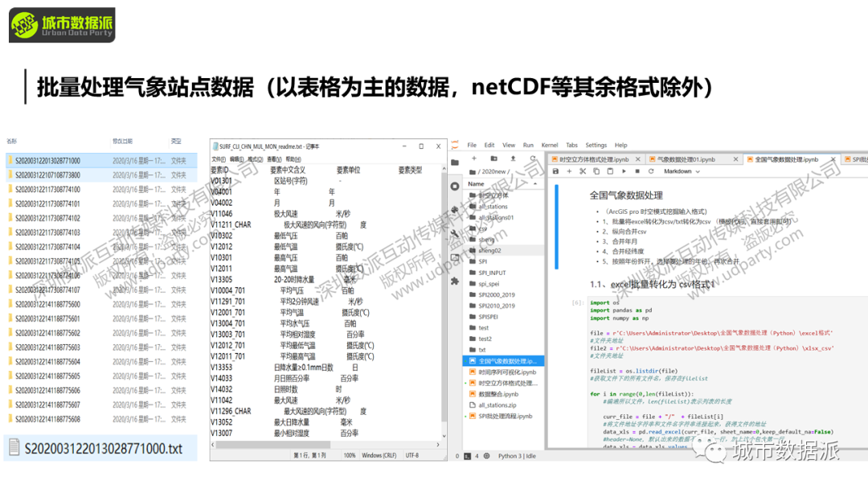The image size is (868, 489).
Task: Click the new launcher plus icon in file browser
Action: pos(474,158)
